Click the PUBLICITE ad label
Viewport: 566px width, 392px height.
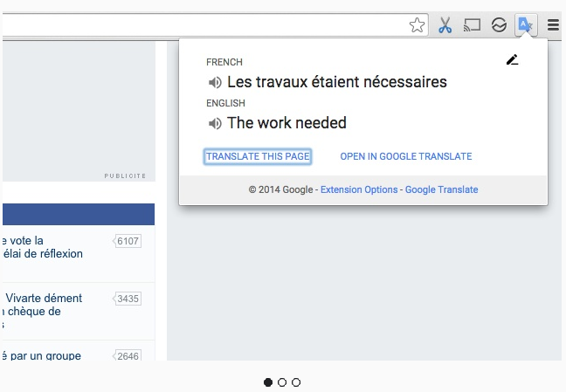[x=125, y=175]
